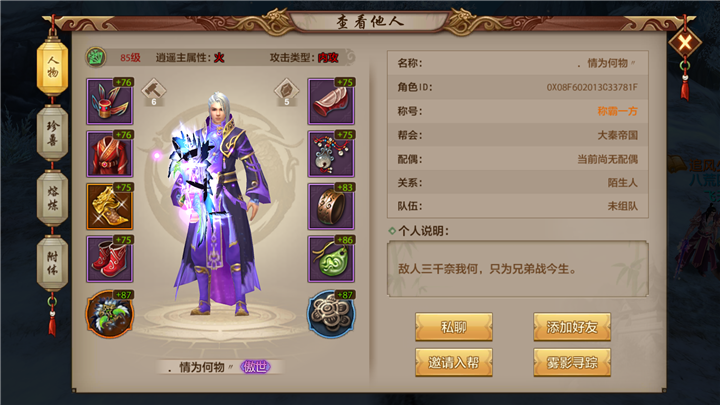Viewport: 720px width, 405px height.
Task: Invite player with 邀请入帮 button
Action: click(x=454, y=362)
